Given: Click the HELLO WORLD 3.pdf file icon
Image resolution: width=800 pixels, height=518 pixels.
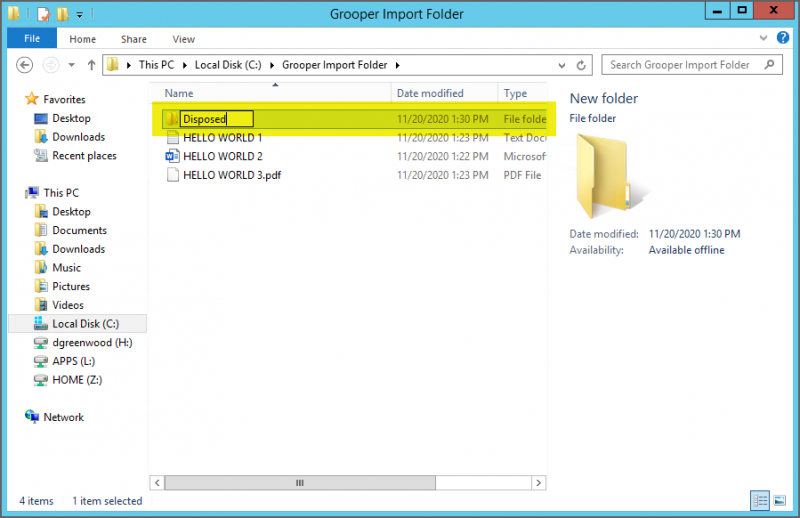Looking at the screenshot, I should point(173,175).
